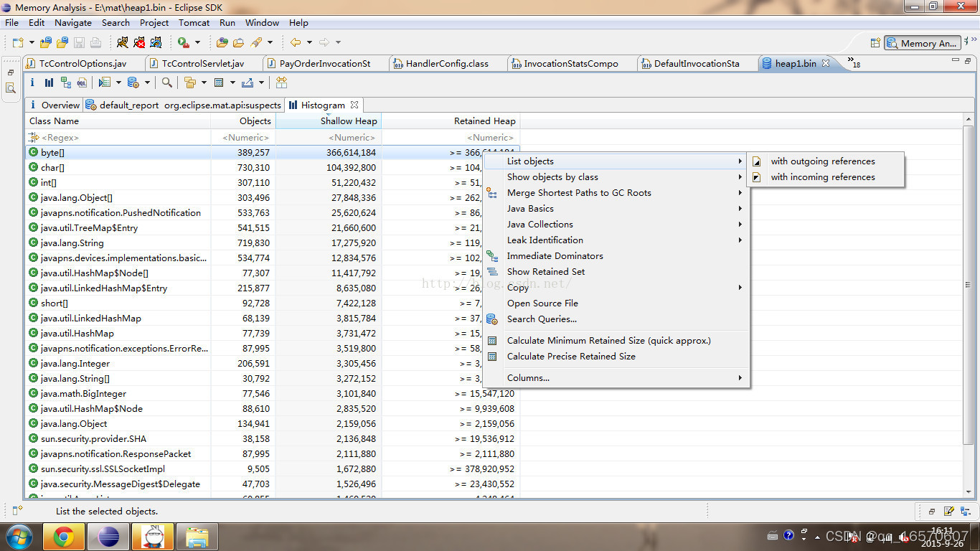The image size is (980, 551).
Task: Click the Open Type toolbar icon
Action: point(222,42)
